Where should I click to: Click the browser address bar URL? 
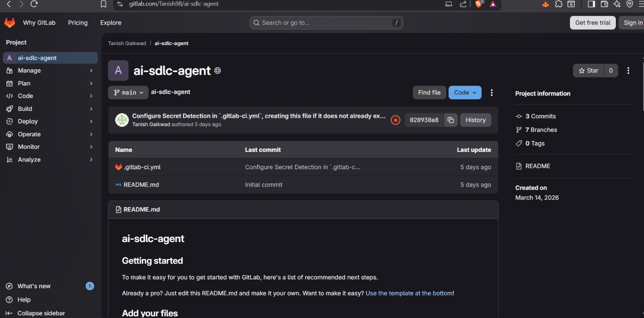[x=174, y=4]
